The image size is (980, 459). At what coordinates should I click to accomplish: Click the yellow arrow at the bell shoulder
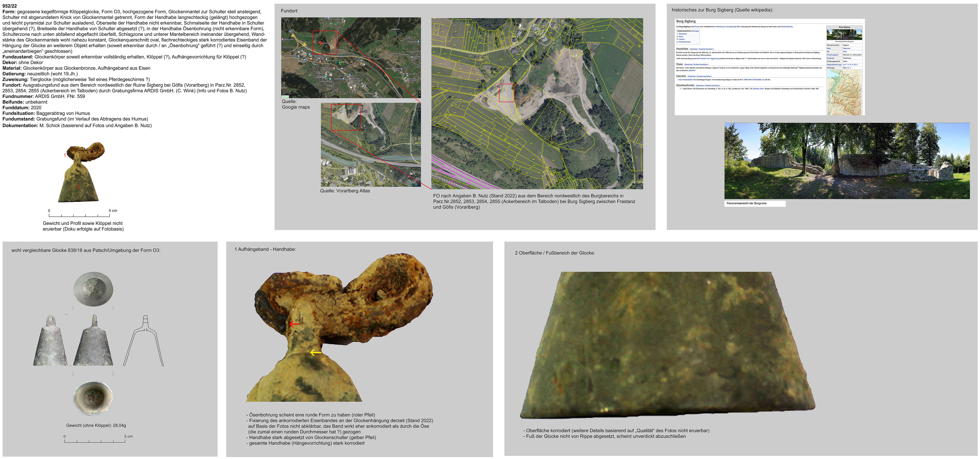(x=315, y=353)
